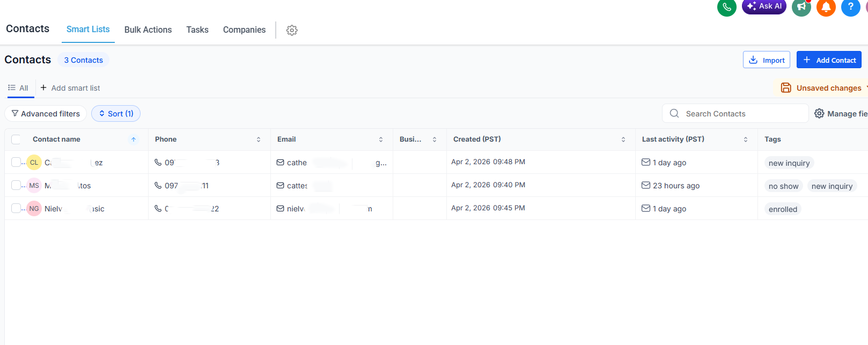Click the Tags column header
Image resolution: width=868 pixels, height=345 pixels.
pos(773,139)
